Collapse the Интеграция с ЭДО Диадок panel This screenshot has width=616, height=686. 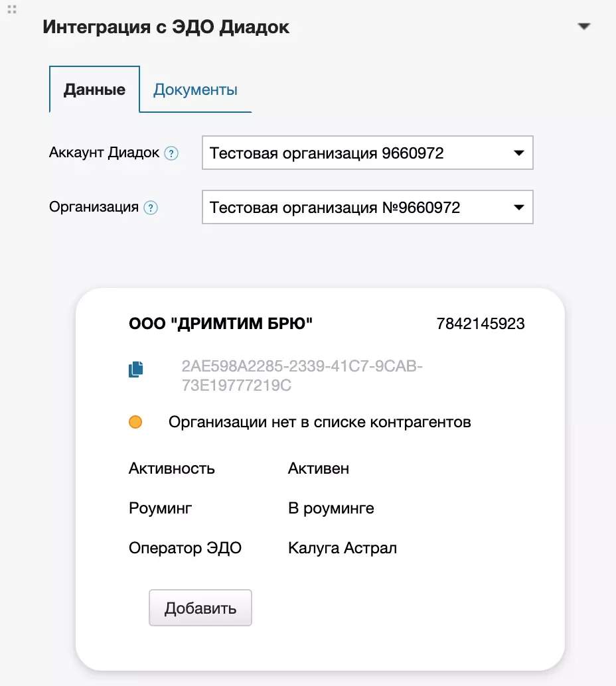pos(583,27)
